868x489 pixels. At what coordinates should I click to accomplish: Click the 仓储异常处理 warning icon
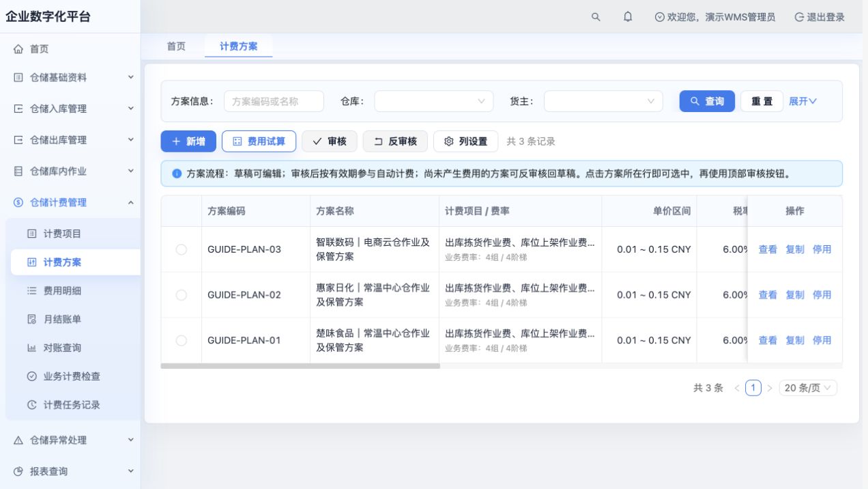[18, 441]
